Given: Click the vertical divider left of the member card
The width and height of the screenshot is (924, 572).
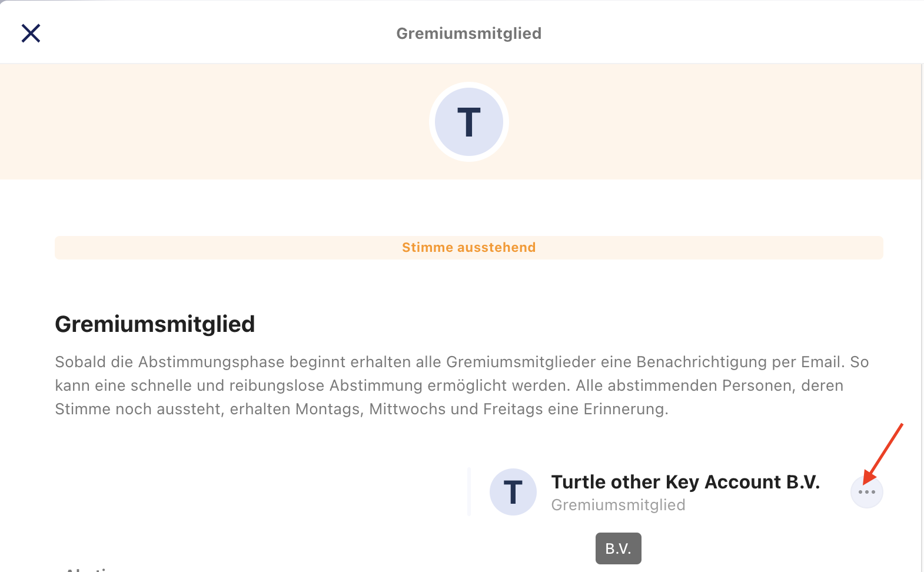Looking at the screenshot, I should [x=469, y=492].
